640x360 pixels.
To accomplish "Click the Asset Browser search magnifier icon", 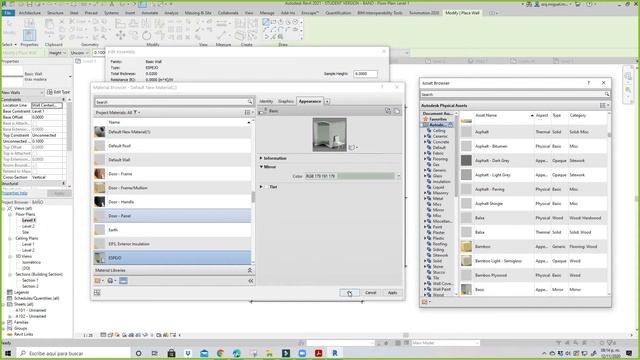I will pos(607,94).
